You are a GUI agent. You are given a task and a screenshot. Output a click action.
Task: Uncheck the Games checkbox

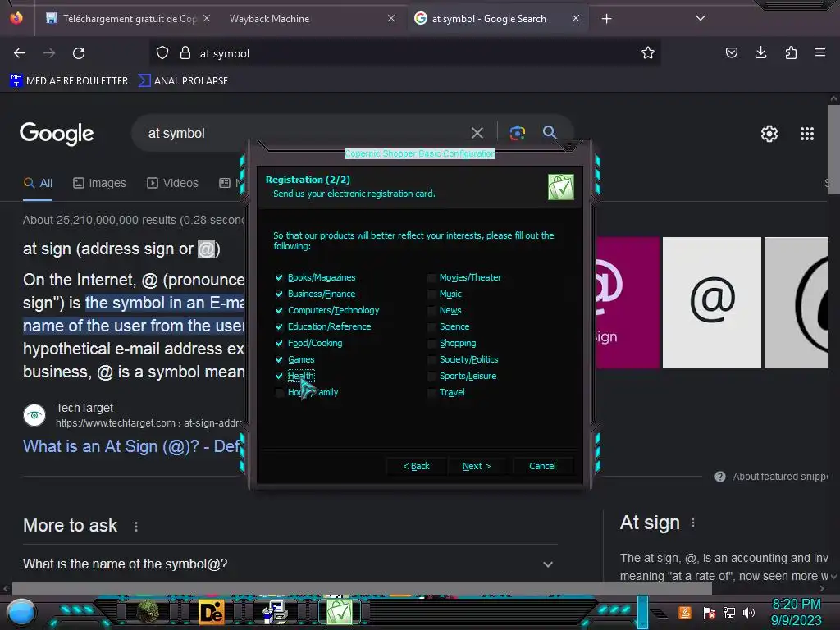click(x=279, y=359)
